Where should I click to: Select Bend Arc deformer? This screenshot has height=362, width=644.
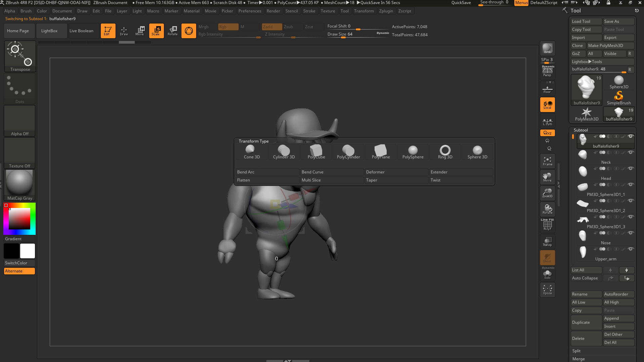(x=267, y=172)
